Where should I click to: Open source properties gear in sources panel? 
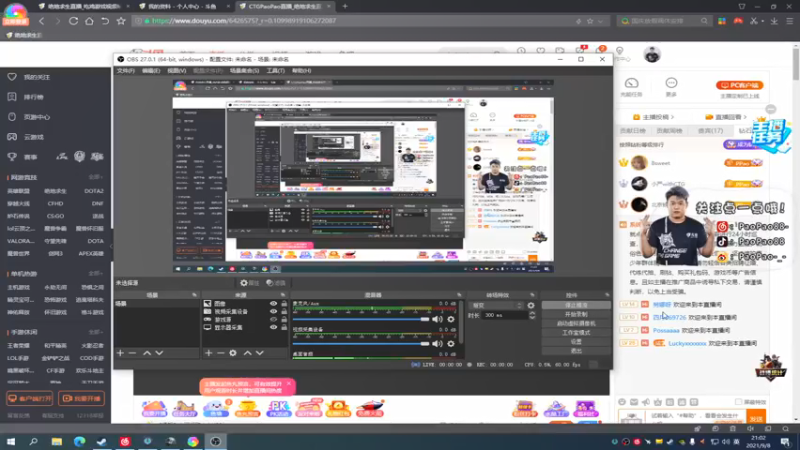[x=233, y=353]
